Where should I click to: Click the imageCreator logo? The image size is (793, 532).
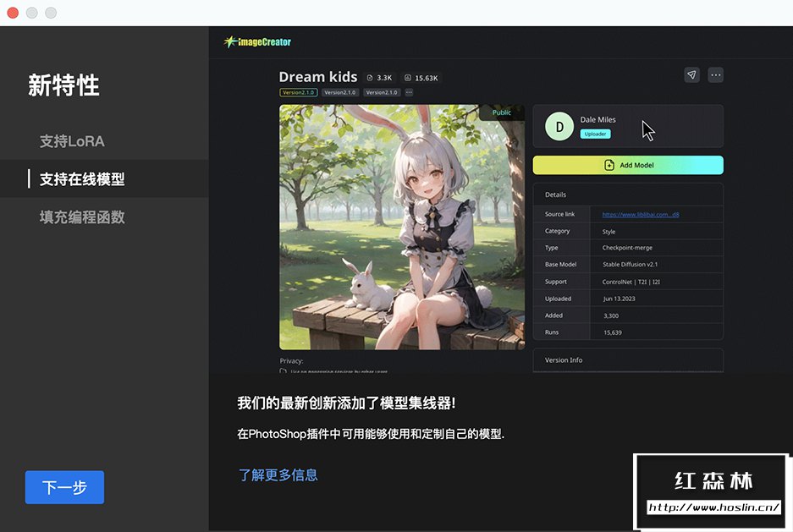pos(257,42)
